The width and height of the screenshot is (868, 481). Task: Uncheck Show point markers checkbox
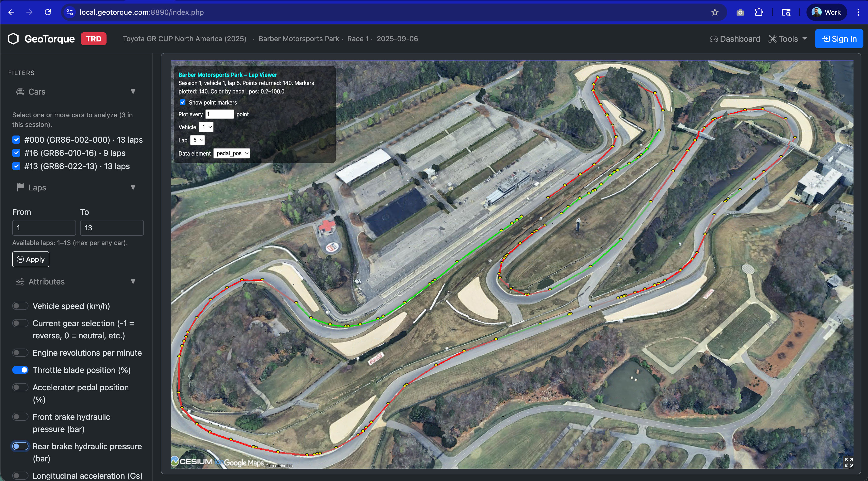(183, 102)
